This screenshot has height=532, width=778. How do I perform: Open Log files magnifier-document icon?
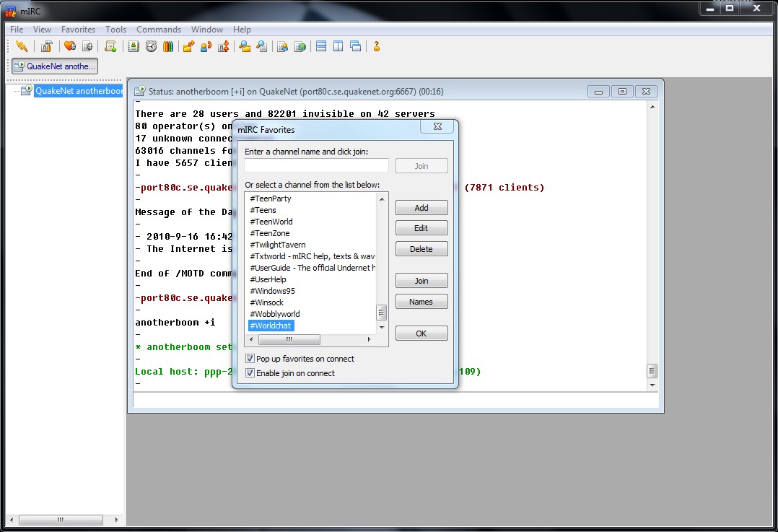262,46
